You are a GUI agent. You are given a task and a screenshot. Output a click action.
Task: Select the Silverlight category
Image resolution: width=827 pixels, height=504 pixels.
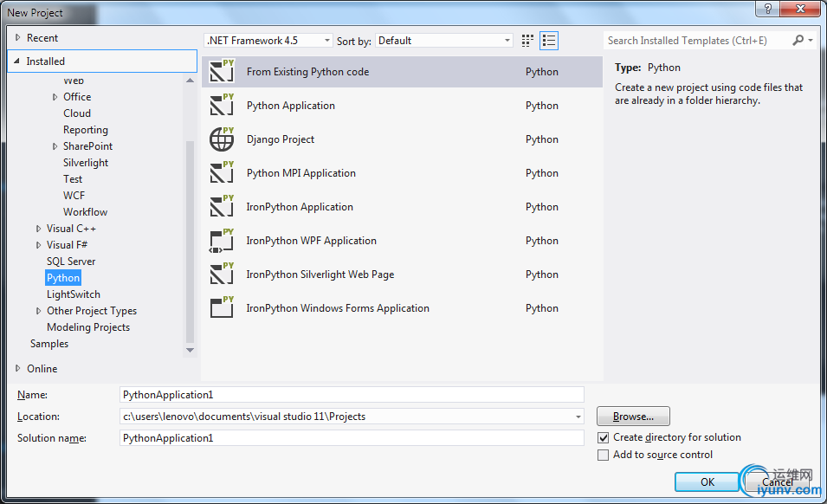pos(86,163)
